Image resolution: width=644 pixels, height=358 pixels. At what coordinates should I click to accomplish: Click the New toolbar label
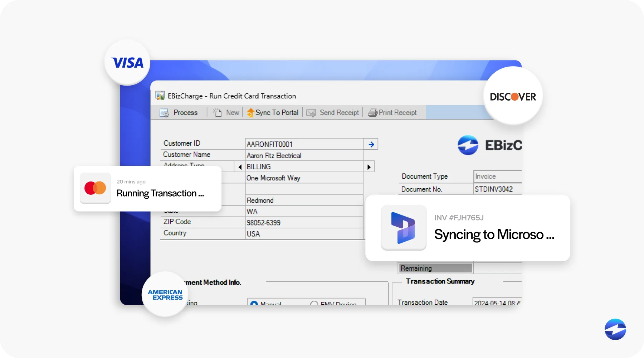(x=233, y=112)
